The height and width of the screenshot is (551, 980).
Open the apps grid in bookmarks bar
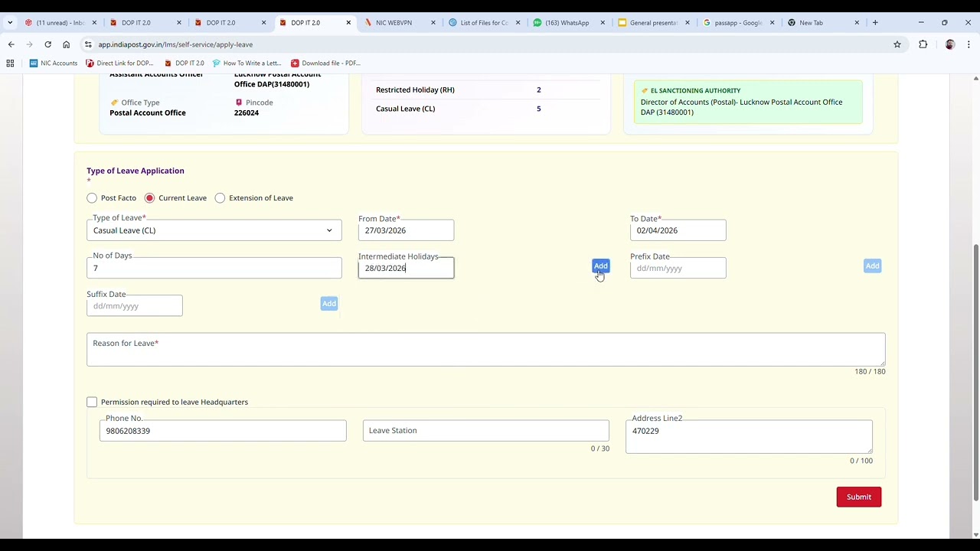tap(10, 63)
